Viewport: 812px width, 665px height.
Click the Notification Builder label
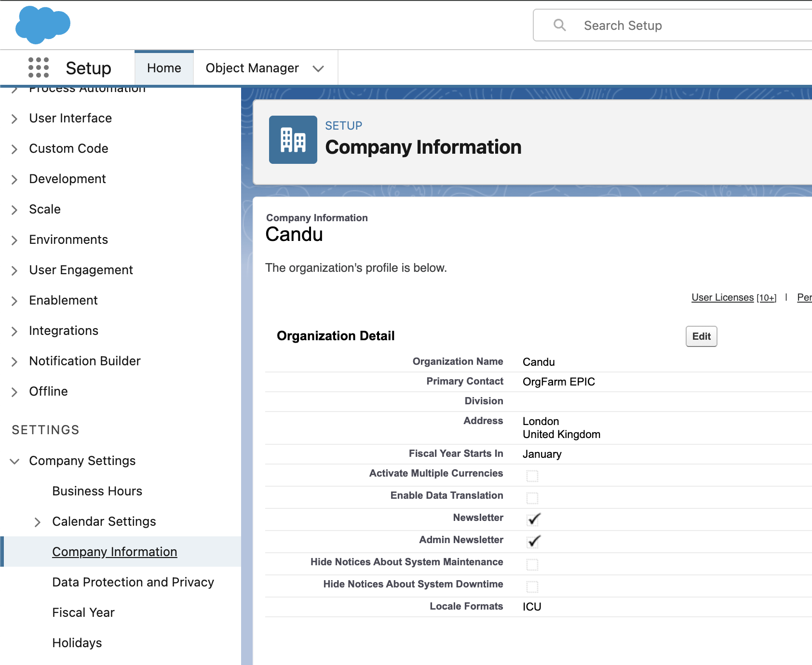point(85,361)
